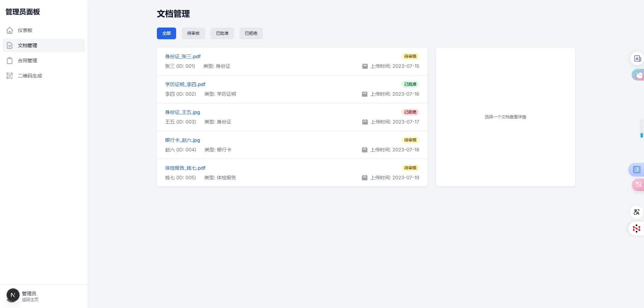This screenshot has height=308, width=644.
Task: Click the QR code icon beside 二维码生成
Action: tap(10, 76)
